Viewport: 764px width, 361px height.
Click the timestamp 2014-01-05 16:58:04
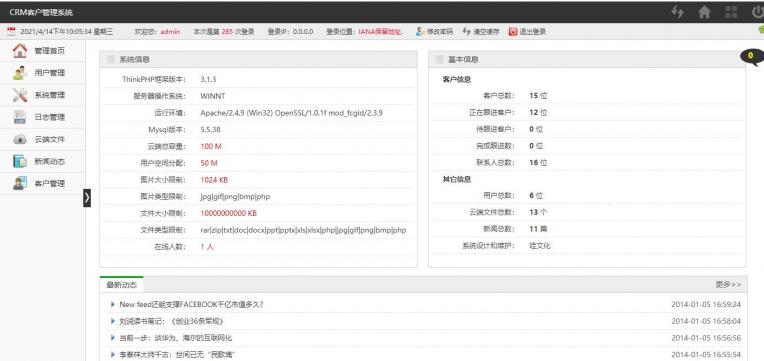[x=706, y=321]
